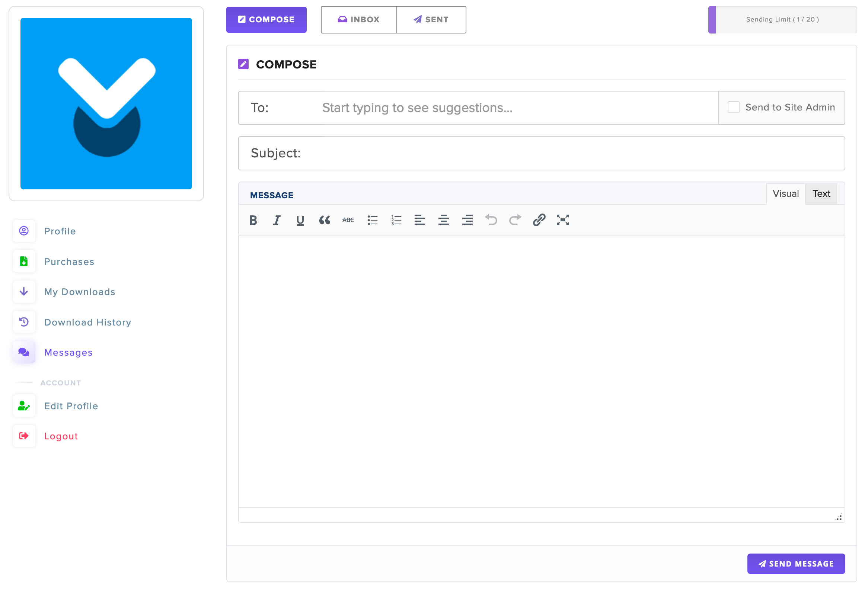Toggle bold formatting in the message editor
Image resolution: width=868 pixels, height=590 pixels.
[253, 220]
